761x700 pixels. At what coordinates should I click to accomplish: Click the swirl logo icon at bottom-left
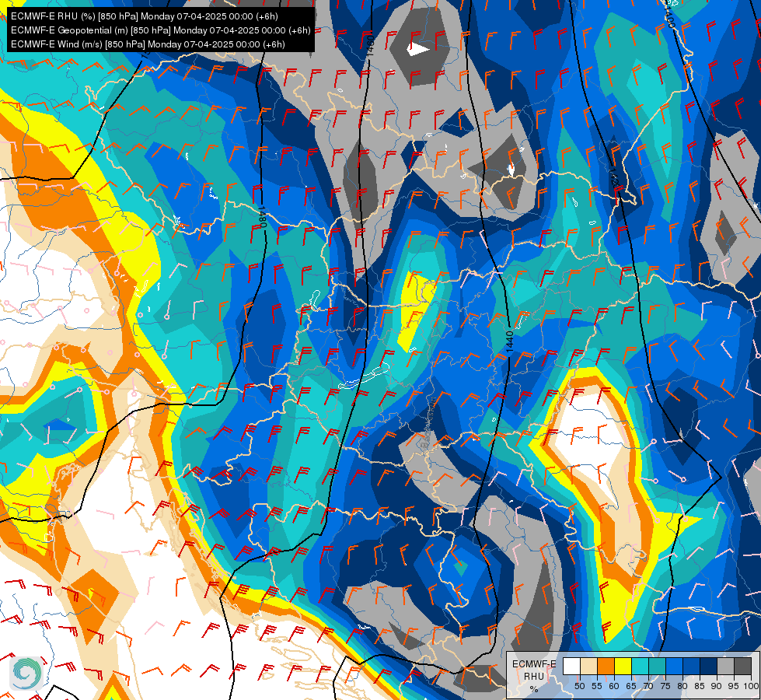pyautogui.click(x=26, y=673)
